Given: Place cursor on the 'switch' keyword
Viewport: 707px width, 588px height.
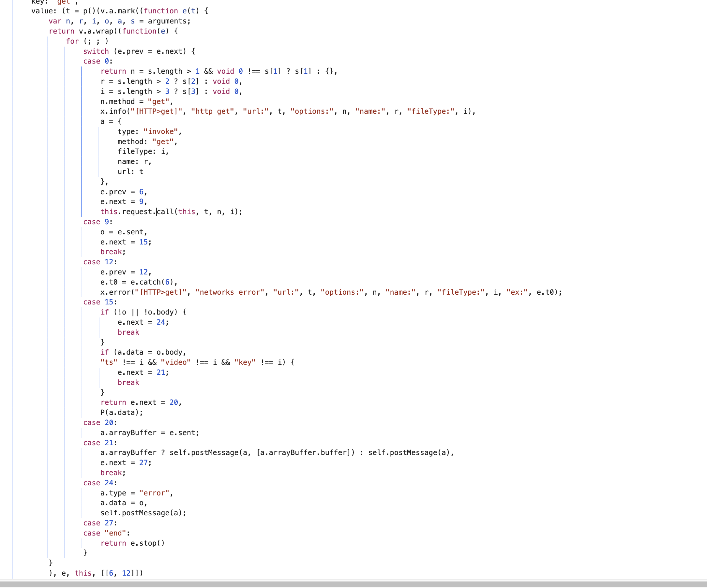Looking at the screenshot, I should 96,51.
